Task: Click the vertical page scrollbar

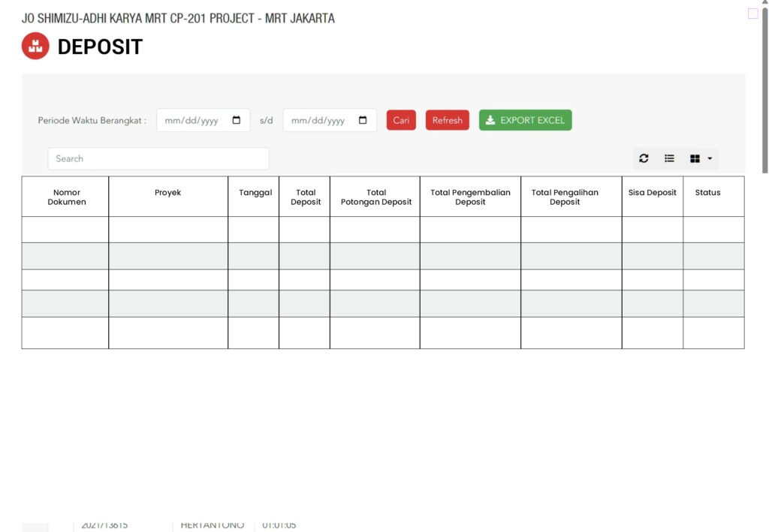Action: [764, 90]
